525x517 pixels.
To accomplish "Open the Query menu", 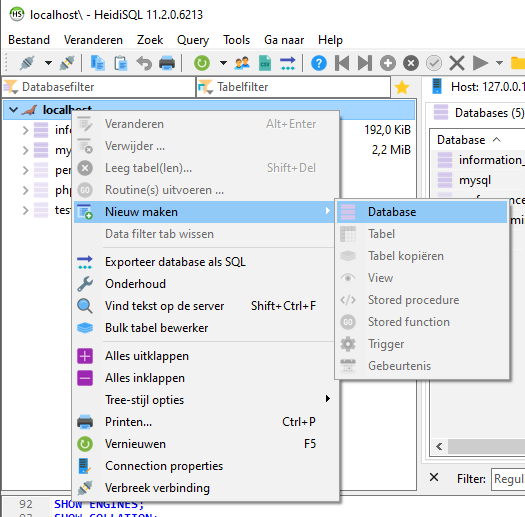I will click(x=193, y=40).
